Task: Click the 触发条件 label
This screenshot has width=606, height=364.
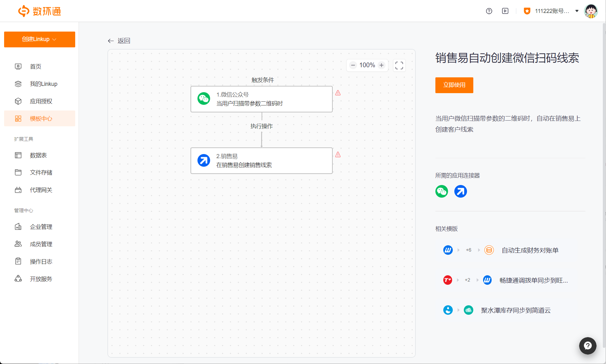Action: (263, 80)
